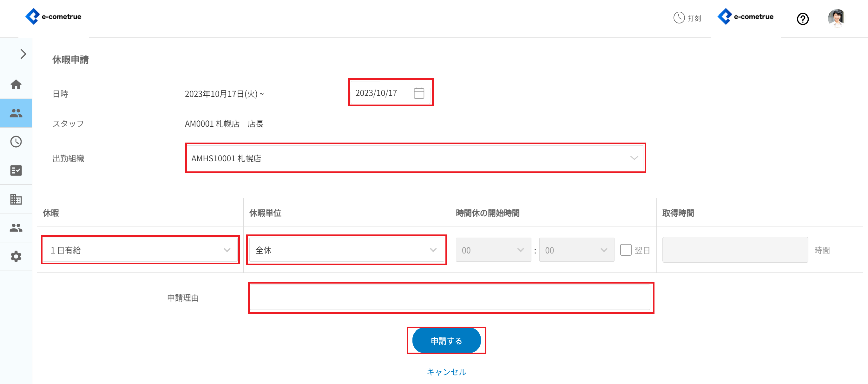Expand the sidebar with chevron arrow
The image size is (868, 384).
[x=23, y=54]
